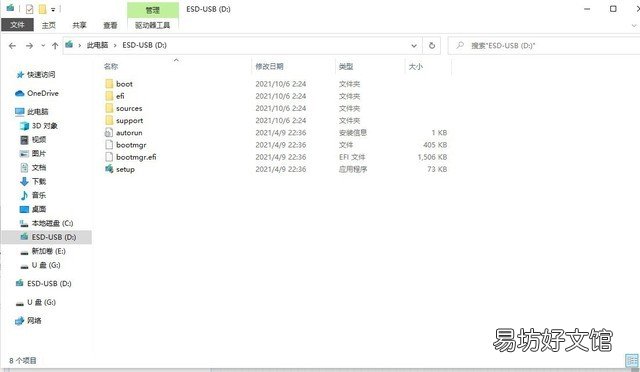Select the support folder icon
The height and width of the screenshot is (372, 640).
click(109, 120)
